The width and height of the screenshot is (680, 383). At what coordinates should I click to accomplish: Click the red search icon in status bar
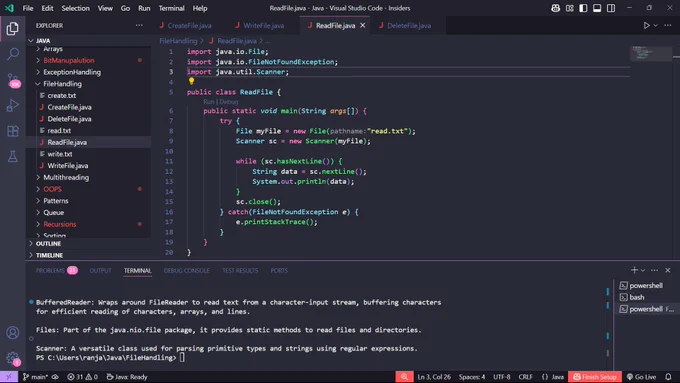(404, 377)
